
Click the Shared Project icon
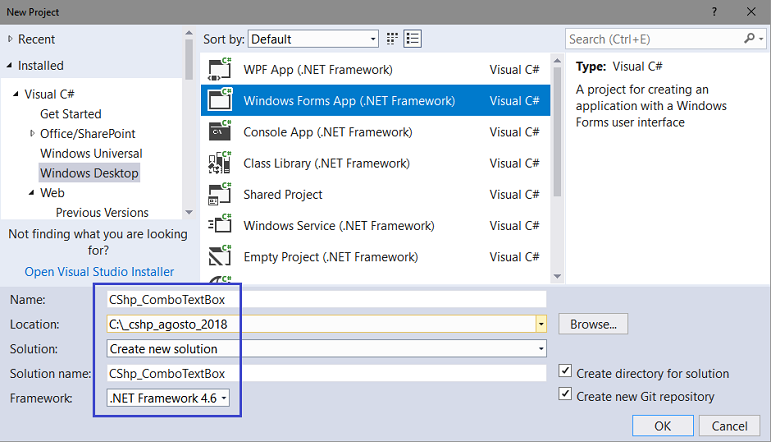(220, 194)
